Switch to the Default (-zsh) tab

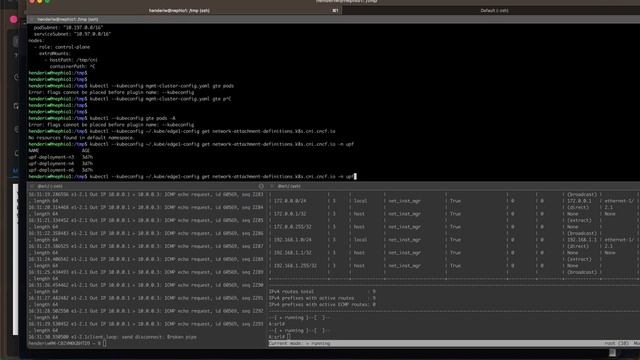point(494,11)
